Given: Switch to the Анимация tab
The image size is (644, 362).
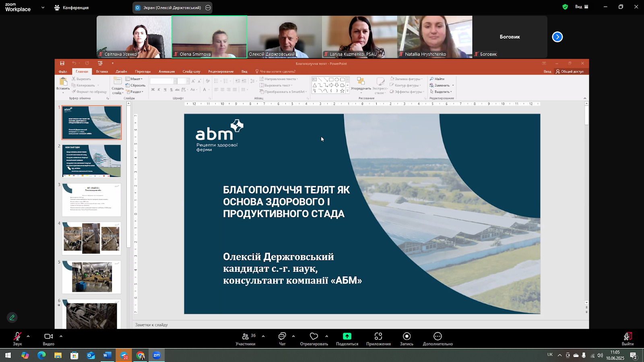Looking at the screenshot, I should (167, 72).
